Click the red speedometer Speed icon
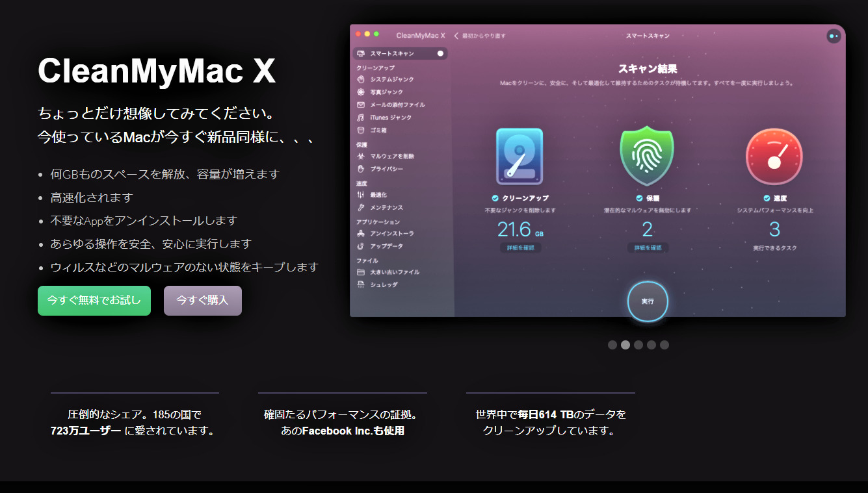 click(774, 157)
